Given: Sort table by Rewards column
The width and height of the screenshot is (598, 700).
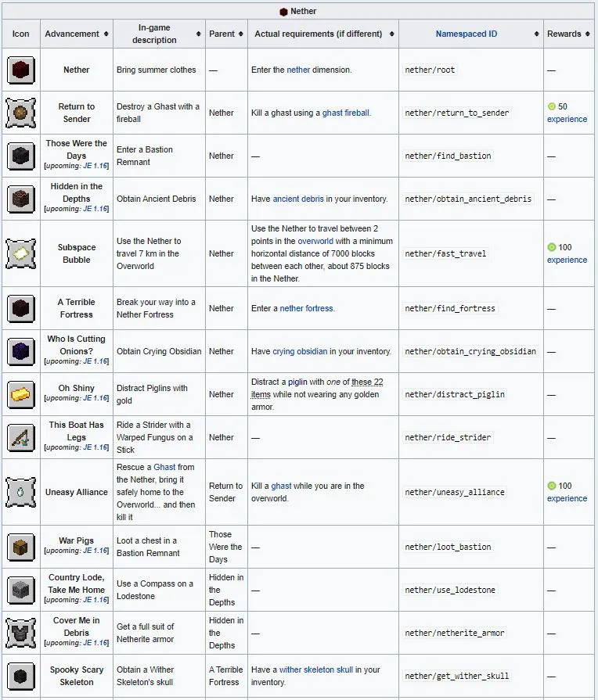Looking at the screenshot, I should 568,34.
